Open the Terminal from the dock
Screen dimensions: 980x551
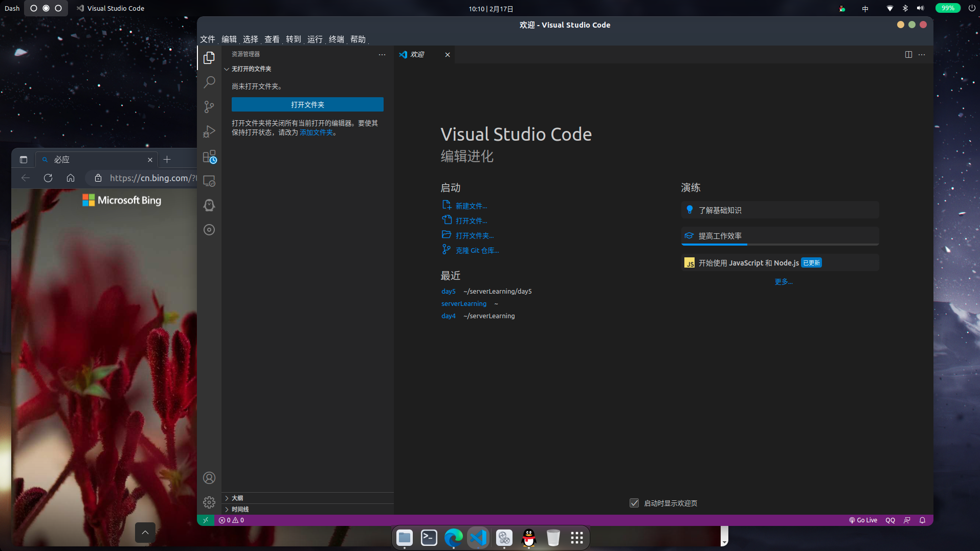[x=429, y=538]
